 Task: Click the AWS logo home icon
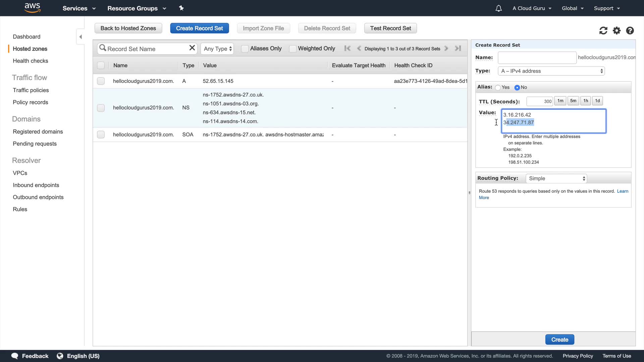point(33,8)
